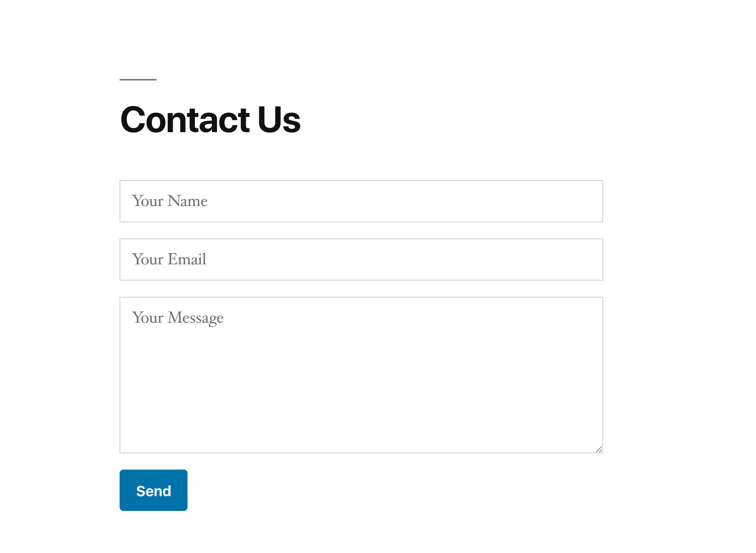The width and height of the screenshot is (756, 553).
Task: Click the Contact Us heading
Action: point(210,119)
